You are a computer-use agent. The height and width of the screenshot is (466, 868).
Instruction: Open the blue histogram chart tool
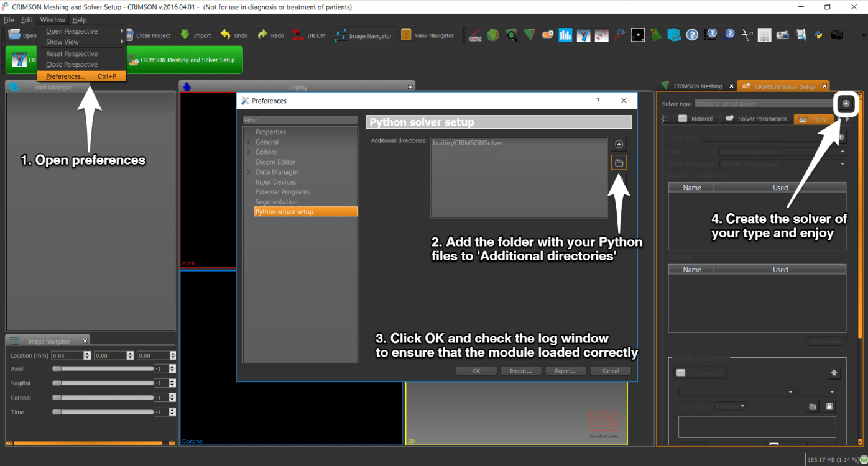point(565,35)
